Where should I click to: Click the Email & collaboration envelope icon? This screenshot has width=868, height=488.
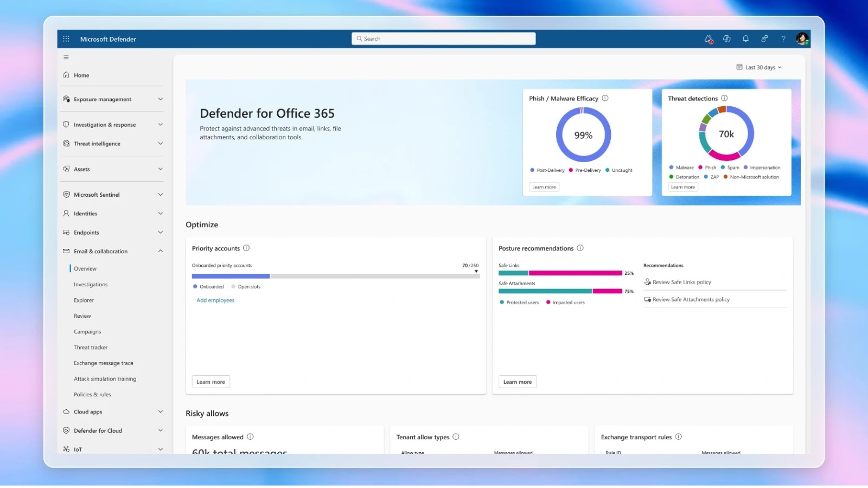tap(66, 252)
